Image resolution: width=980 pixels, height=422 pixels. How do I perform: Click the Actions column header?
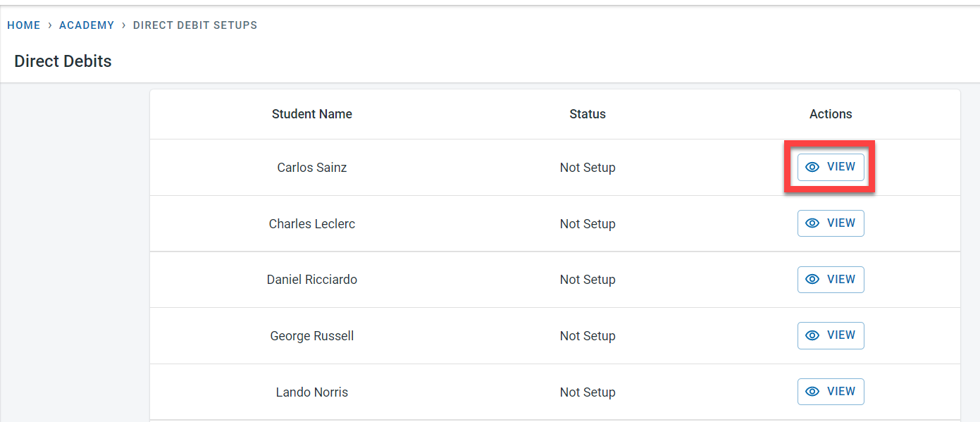pos(831,114)
